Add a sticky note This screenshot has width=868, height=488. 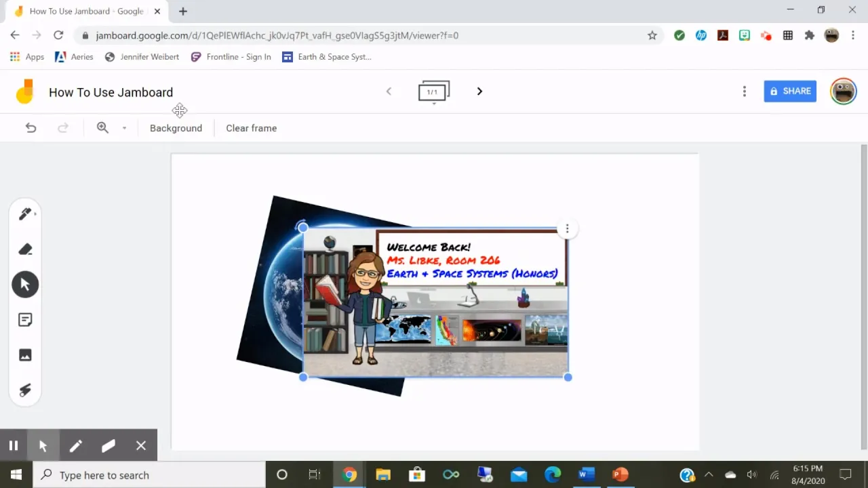tap(25, 320)
